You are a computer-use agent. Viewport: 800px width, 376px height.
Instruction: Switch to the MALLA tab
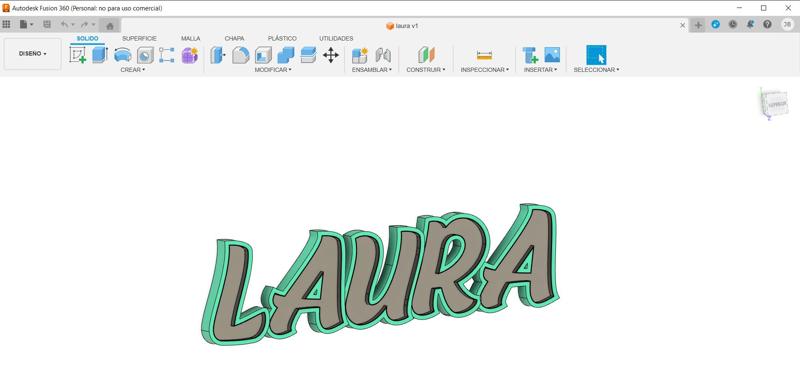[x=190, y=38]
